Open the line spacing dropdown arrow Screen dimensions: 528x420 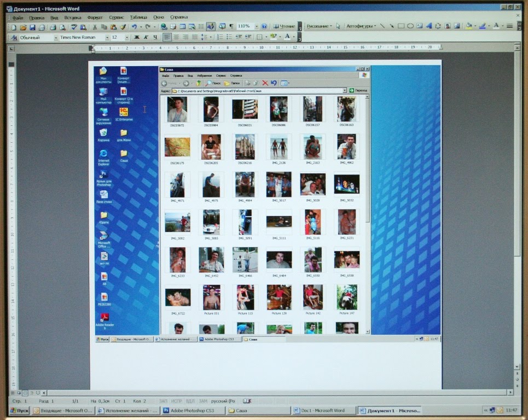click(x=211, y=37)
